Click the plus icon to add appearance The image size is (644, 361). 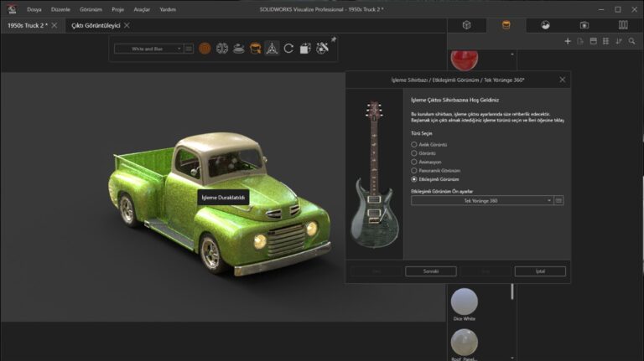[x=568, y=41]
